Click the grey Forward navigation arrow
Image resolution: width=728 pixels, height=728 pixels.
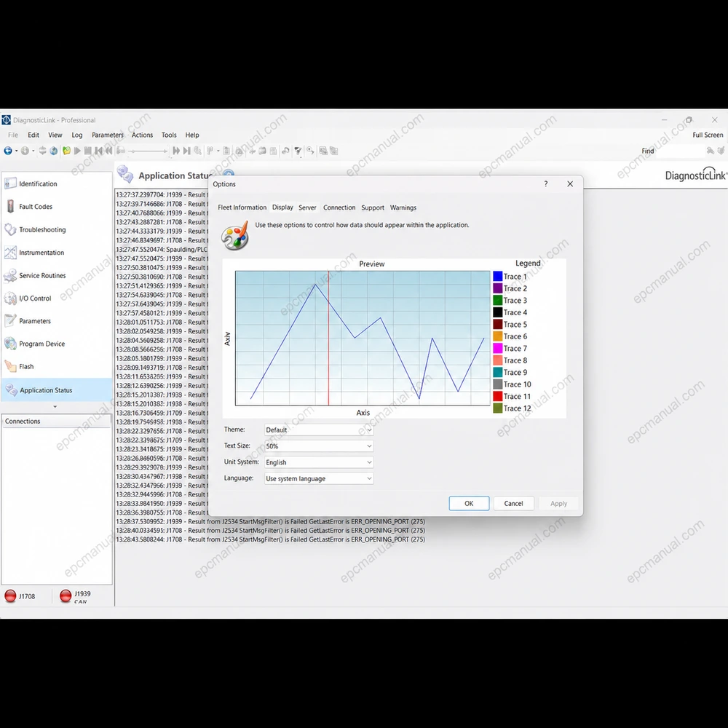(x=25, y=151)
